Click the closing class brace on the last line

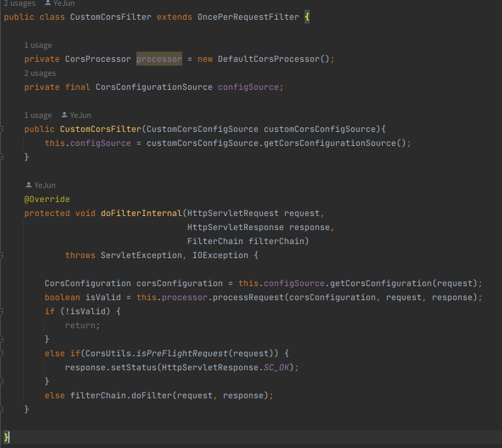pyautogui.click(x=6, y=437)
